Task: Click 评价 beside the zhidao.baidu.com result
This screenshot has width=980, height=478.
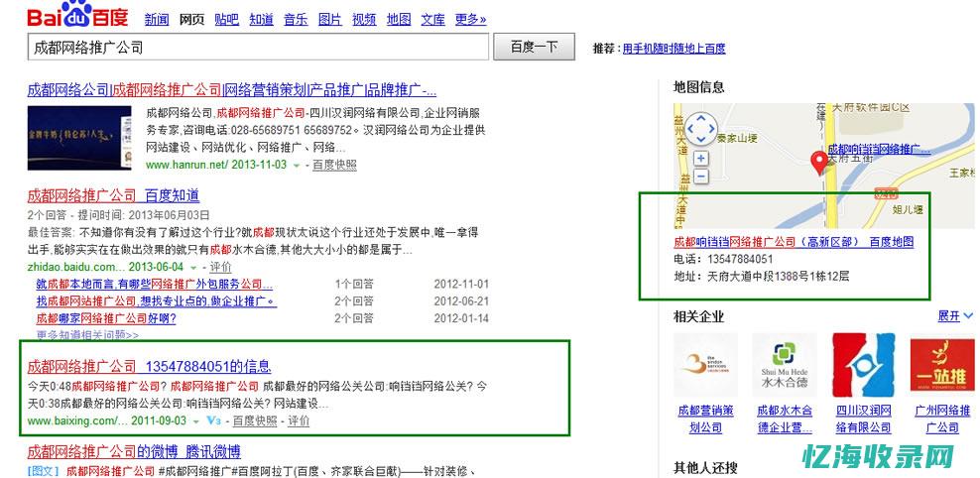Action: [220, 268]
